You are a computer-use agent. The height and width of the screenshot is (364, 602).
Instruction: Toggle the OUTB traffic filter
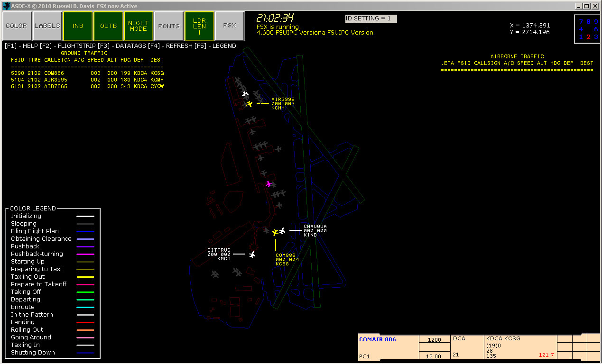(108, 26)
